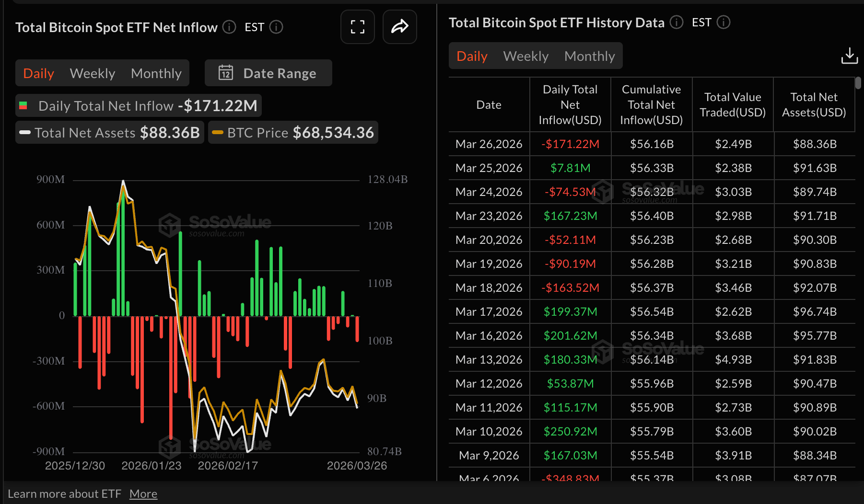Open the Date Range picker
The image size is (864, 504).
pyautogui.click(x=269, y=73)
